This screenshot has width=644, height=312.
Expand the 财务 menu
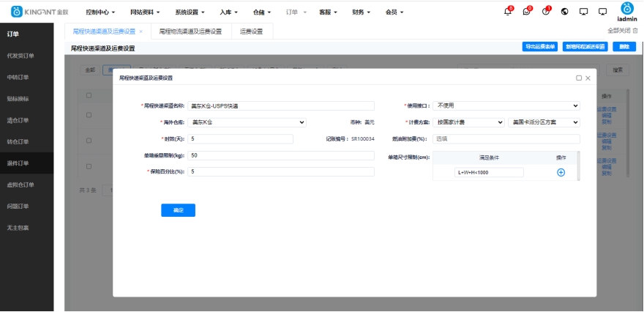tap(361, 12)
